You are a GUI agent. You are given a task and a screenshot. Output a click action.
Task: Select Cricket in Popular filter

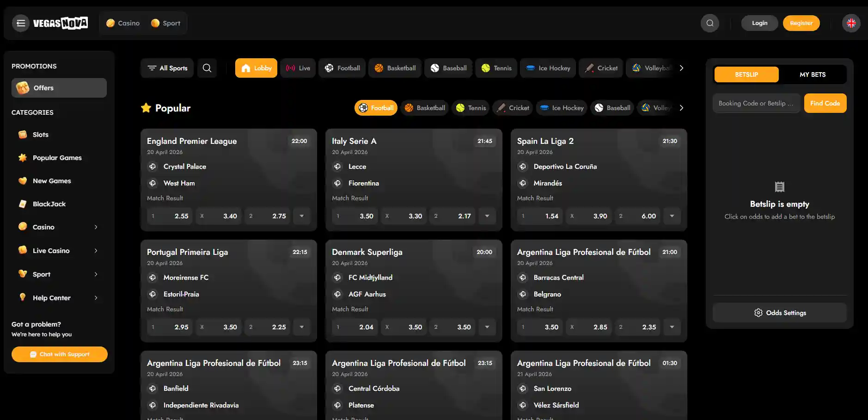pos(513,108)
